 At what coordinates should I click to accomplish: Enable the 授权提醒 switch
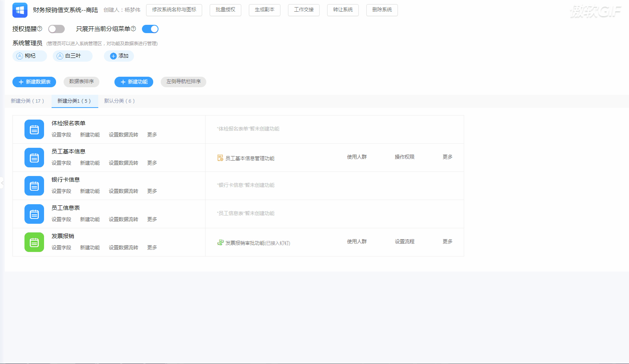56,29
